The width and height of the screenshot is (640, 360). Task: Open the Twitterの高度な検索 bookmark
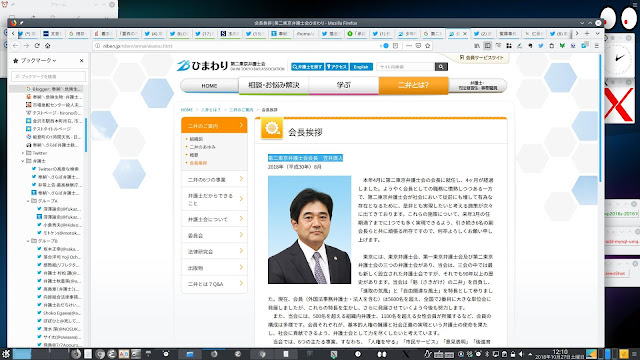[x=58, y=169]
